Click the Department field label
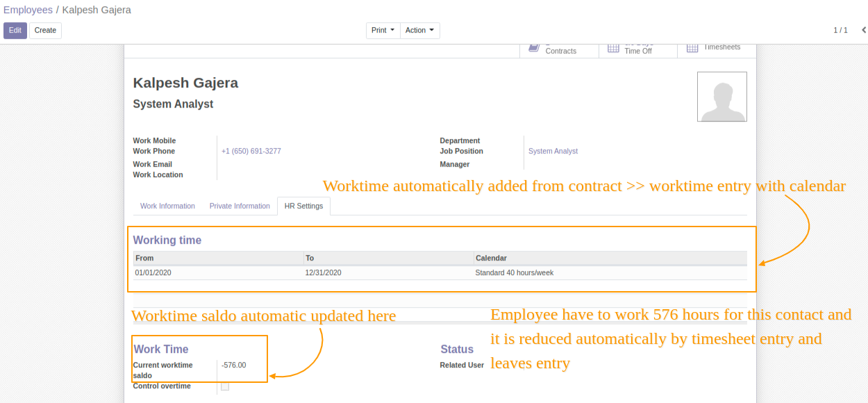The height and width of the screenshot is (403, 868). click(460, 141)
